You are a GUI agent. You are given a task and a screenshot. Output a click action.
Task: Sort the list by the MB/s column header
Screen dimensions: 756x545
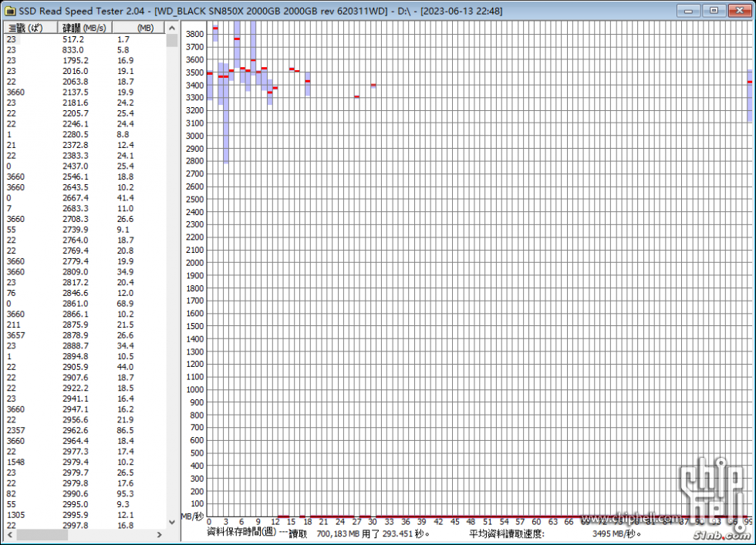85,28
